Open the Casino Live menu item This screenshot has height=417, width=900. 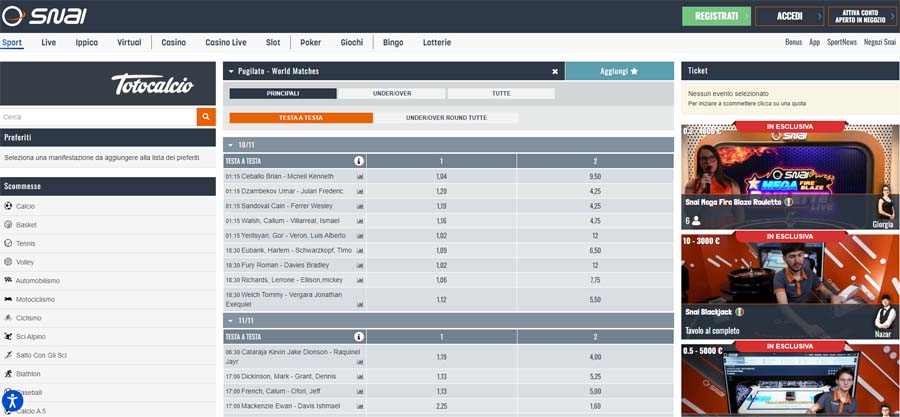tap(226, 42)
